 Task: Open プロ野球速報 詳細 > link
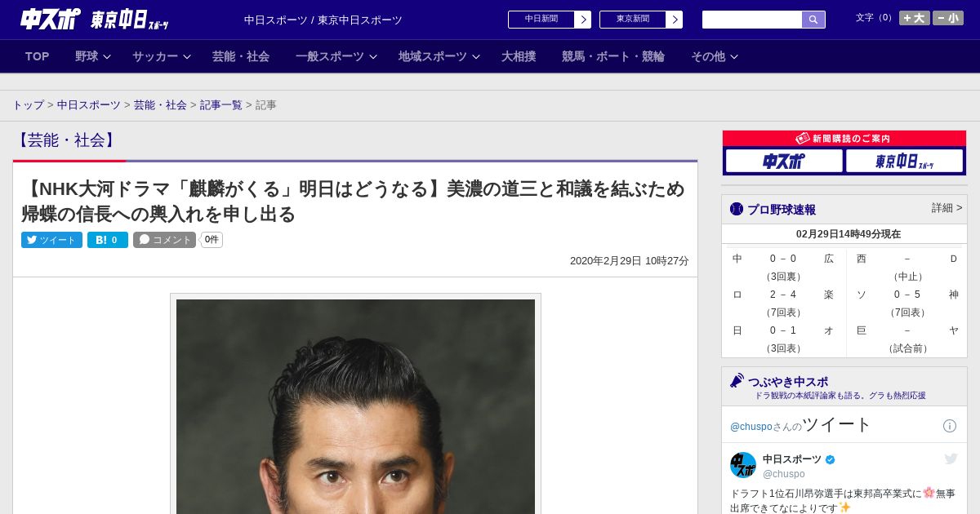947,208
